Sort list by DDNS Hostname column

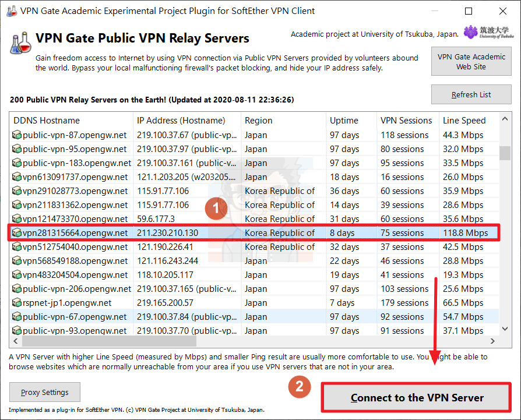pyautogui.click(x=71, y=120)
